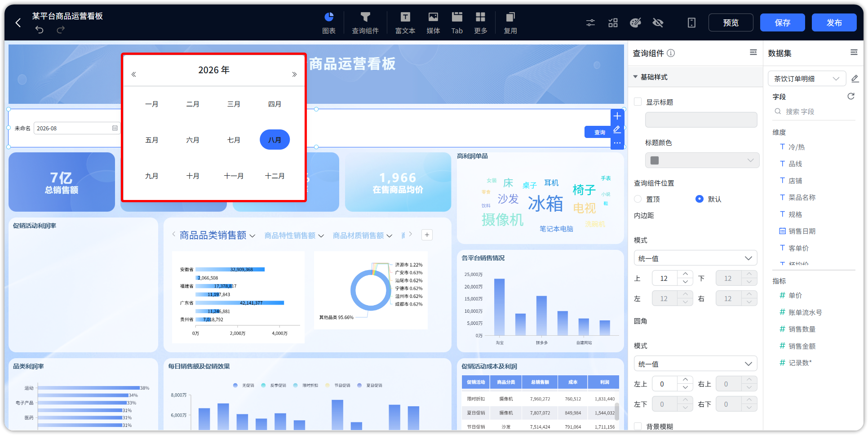Open the 茶饮订单明细 dataset dropdown

pos(807,79)
